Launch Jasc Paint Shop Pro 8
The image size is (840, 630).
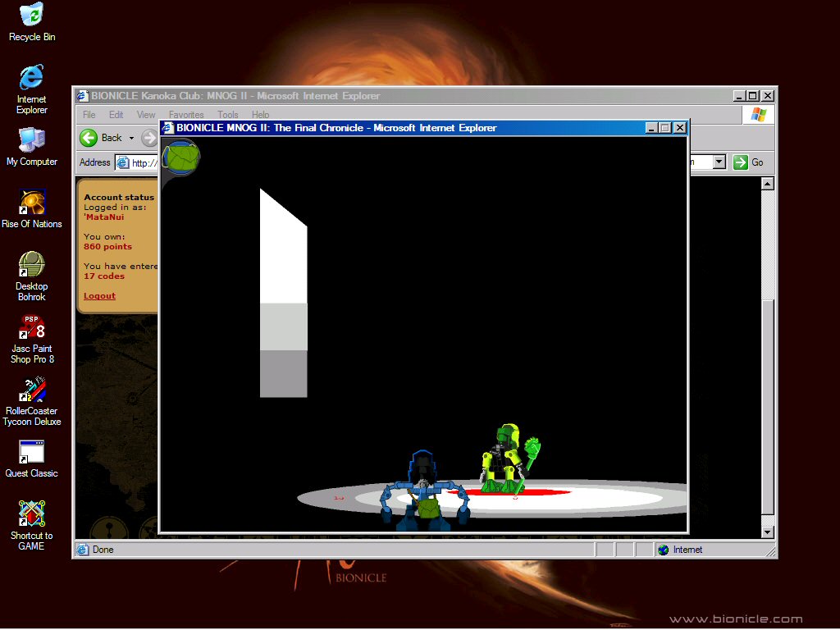pos(32,339)
